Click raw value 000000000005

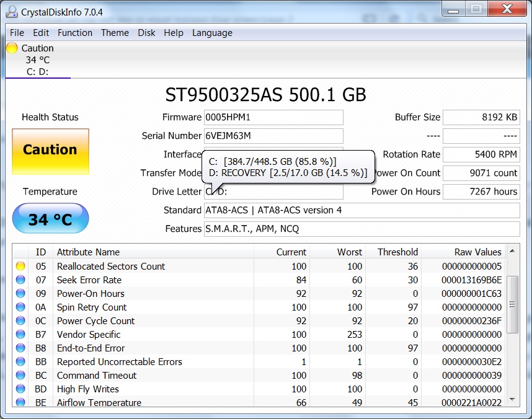[472, 267]
